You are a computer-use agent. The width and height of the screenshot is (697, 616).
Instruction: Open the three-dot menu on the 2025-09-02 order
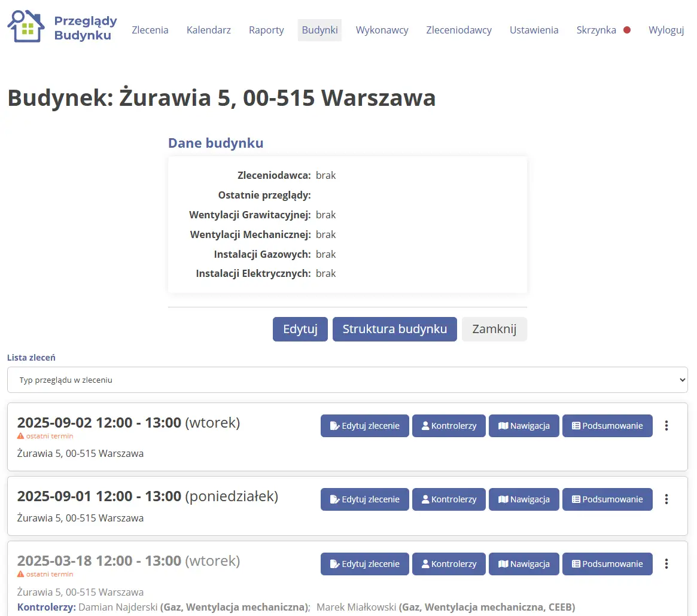tap(666, 426)
